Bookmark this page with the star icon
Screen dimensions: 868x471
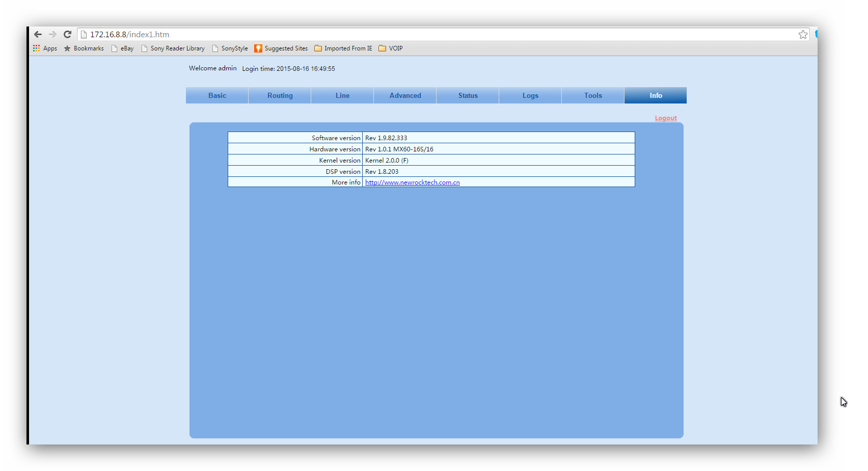pyautogui.click(x=803, y=34)
